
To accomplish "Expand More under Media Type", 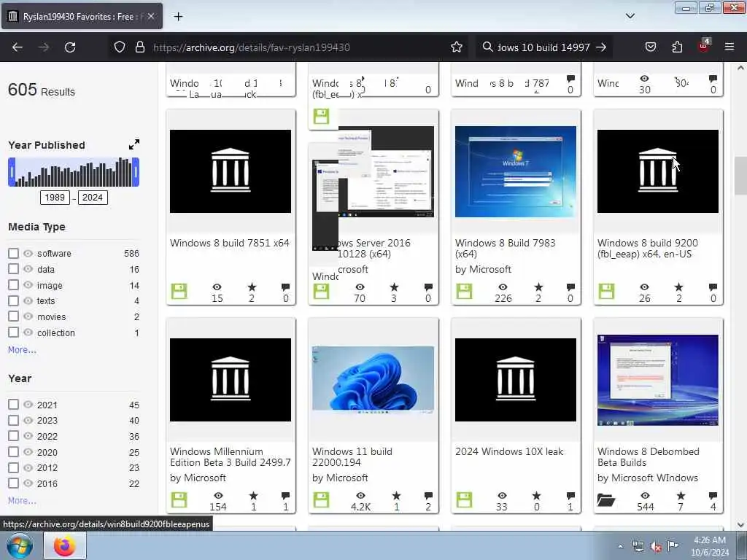I will [x=22, y=349].
